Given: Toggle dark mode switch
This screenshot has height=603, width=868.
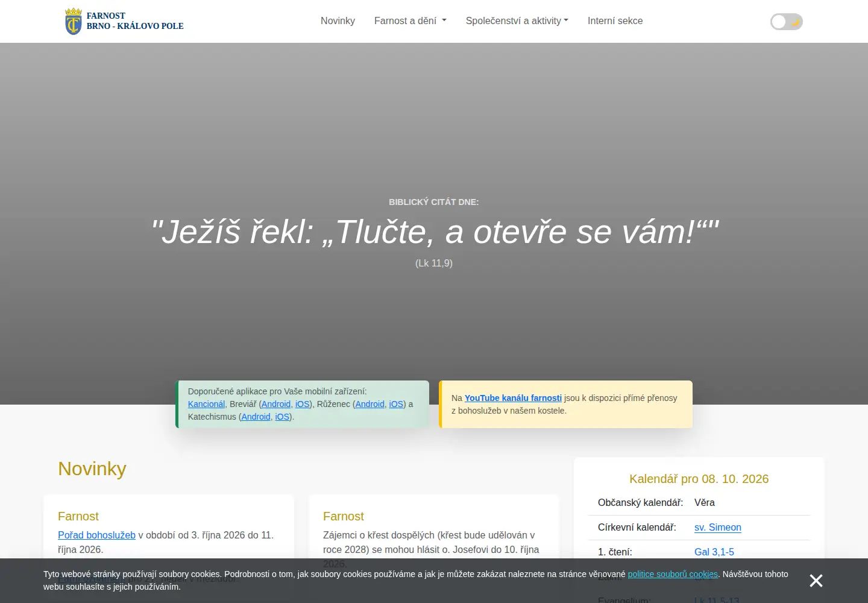Looking at the screenshot, I should point(787,22).
